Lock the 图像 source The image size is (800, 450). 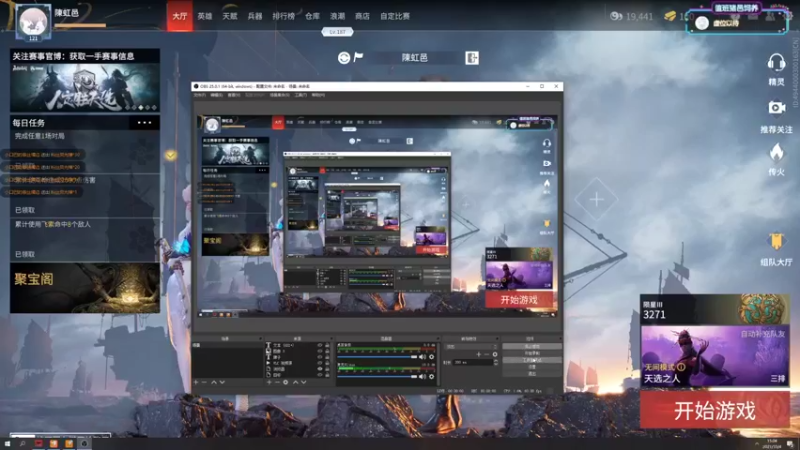327,351
